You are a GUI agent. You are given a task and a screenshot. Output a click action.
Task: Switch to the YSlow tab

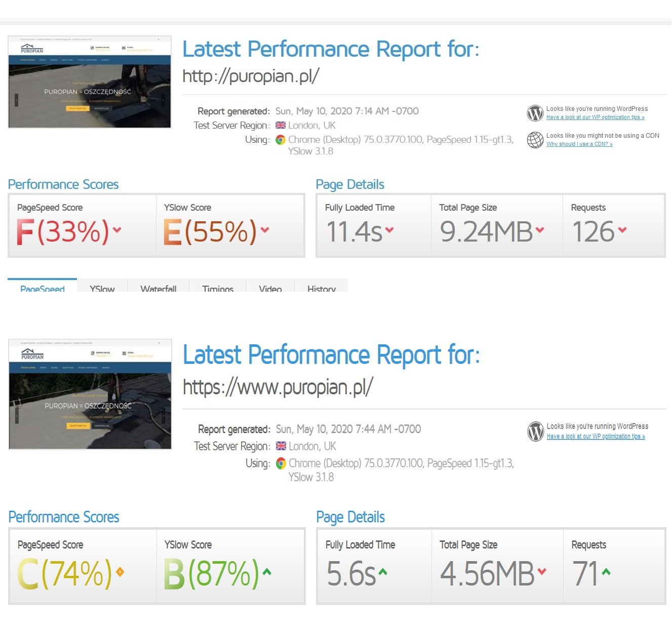pos(102,288)
